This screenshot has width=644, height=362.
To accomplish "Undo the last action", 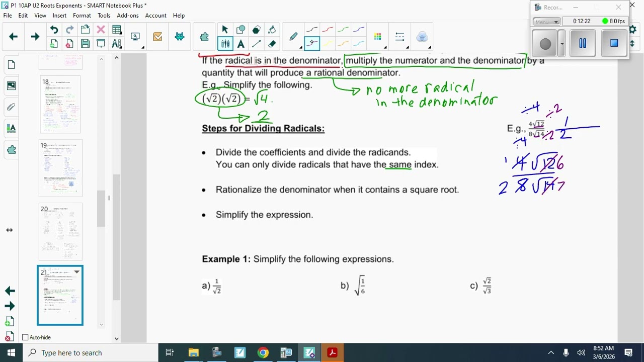I will click(54, 30).
